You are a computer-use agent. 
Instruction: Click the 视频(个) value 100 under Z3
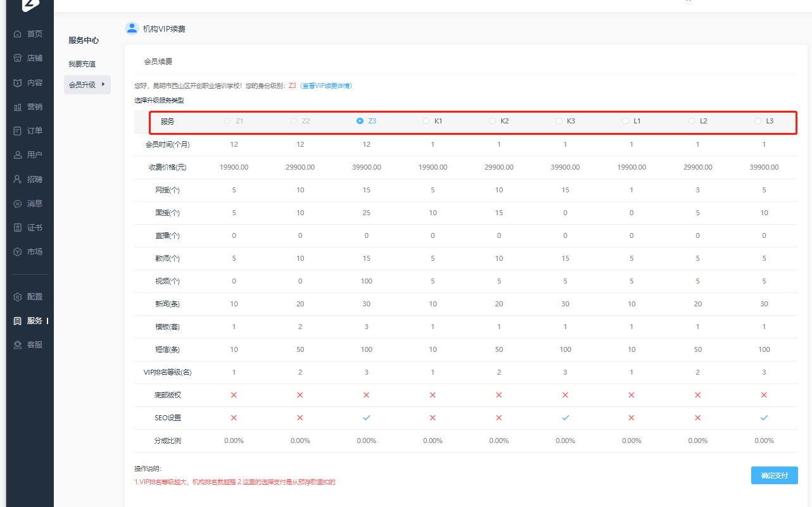[x=366, y=281]
